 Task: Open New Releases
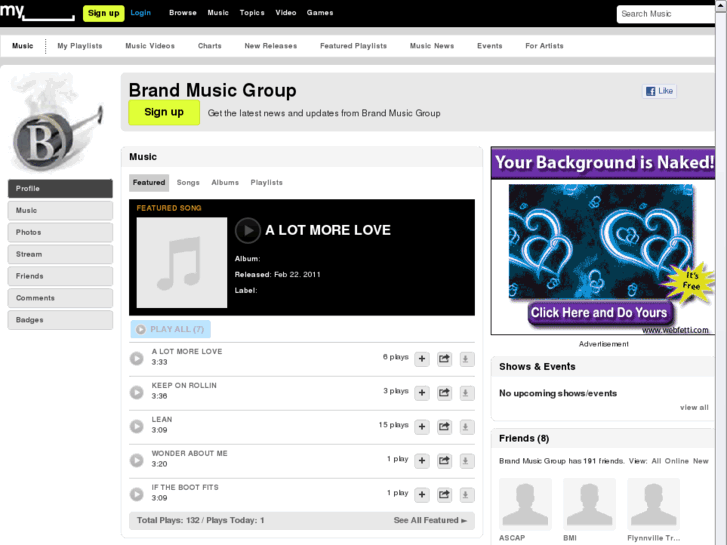271,46
